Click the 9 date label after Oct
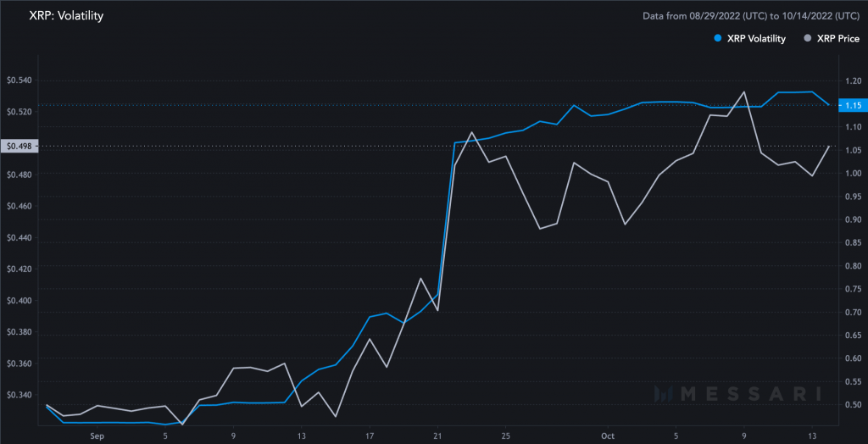 744,436
